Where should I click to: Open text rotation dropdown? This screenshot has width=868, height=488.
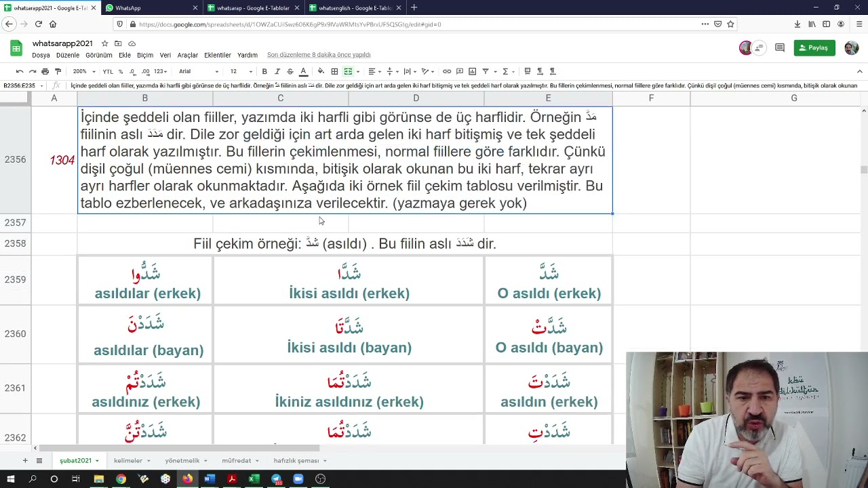pos(427,71)
